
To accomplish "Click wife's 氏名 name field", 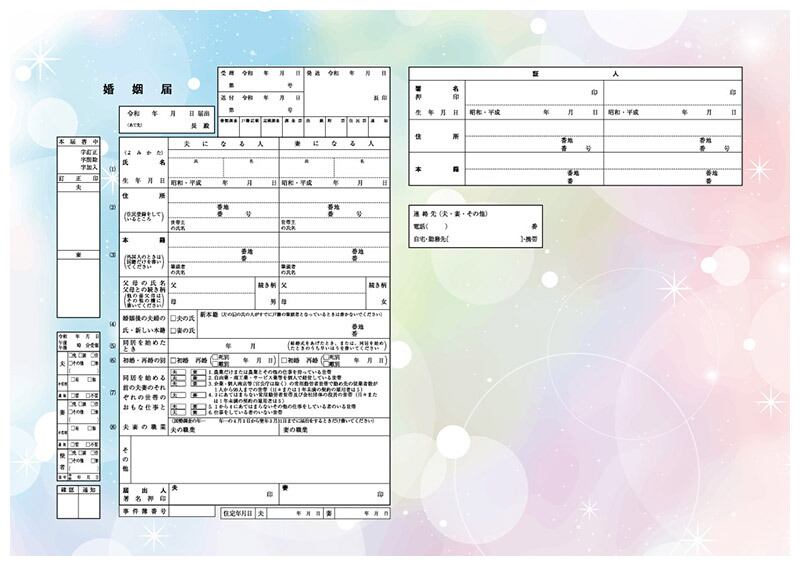I will tap(333, 166).
